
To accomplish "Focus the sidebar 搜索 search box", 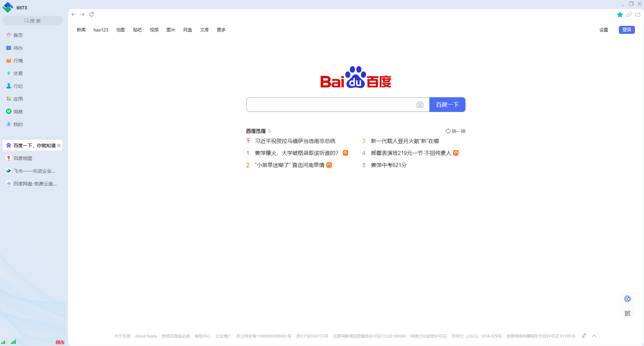I will 33,20.
